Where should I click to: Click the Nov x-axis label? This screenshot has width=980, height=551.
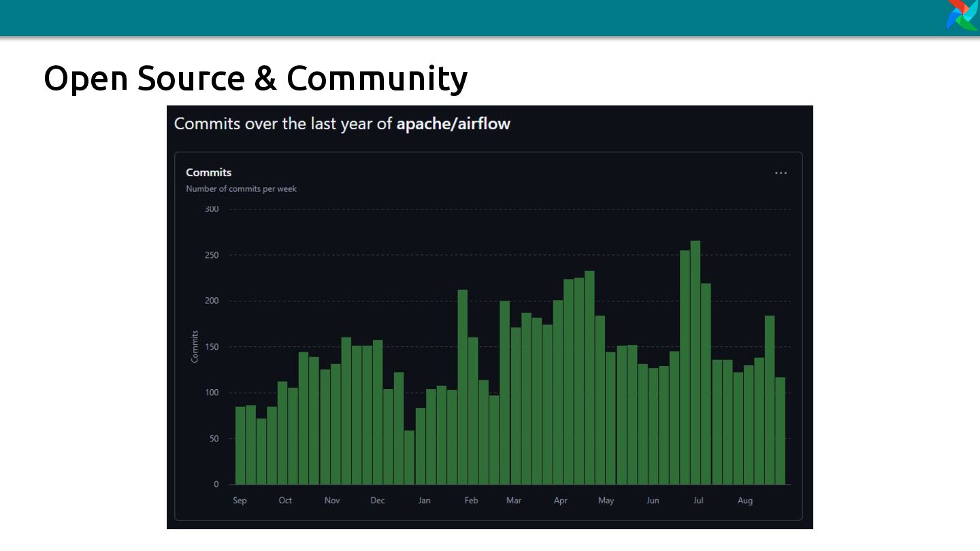point(332,501)
